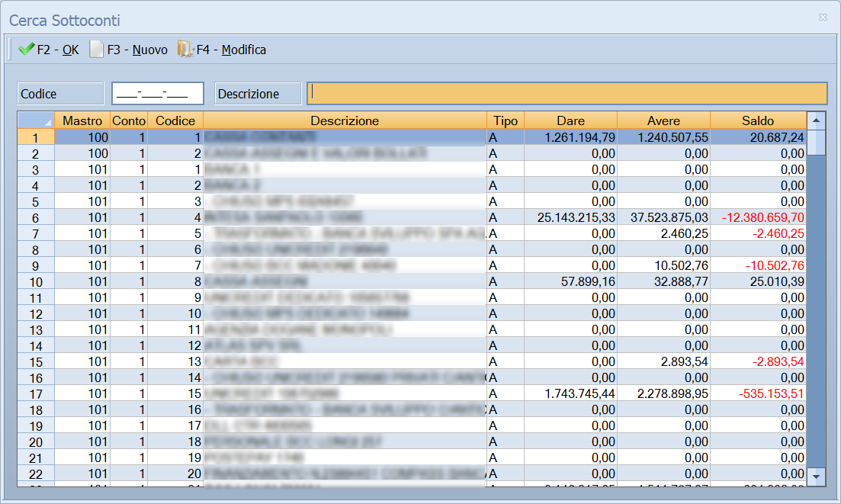Click Saldo value 20.687,24
841x504 pixels.
[x=777, y=138]
